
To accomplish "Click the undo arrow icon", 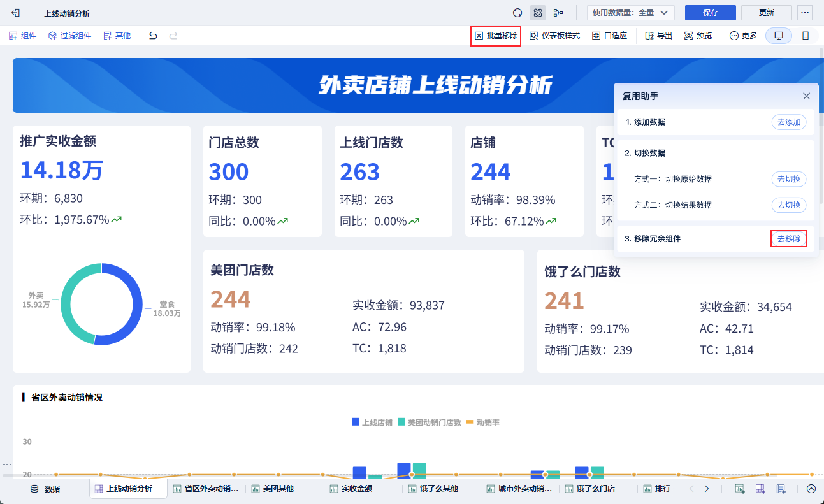I will (153, 36).
